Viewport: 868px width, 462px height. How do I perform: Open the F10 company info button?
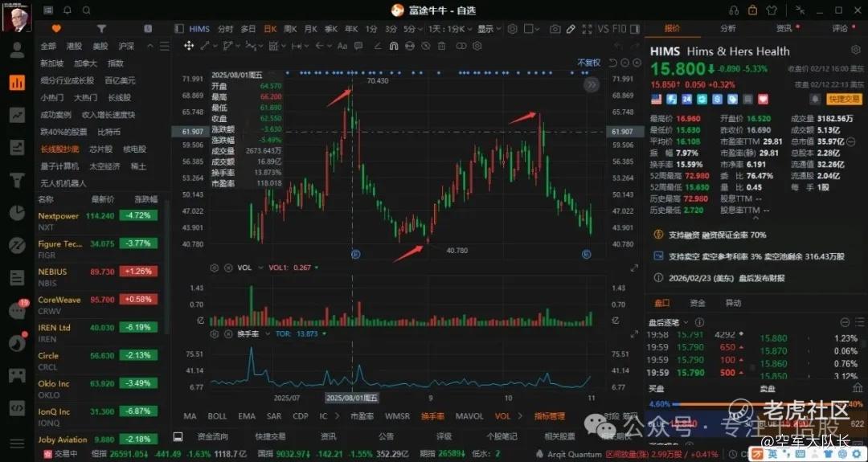pos(620,29)
